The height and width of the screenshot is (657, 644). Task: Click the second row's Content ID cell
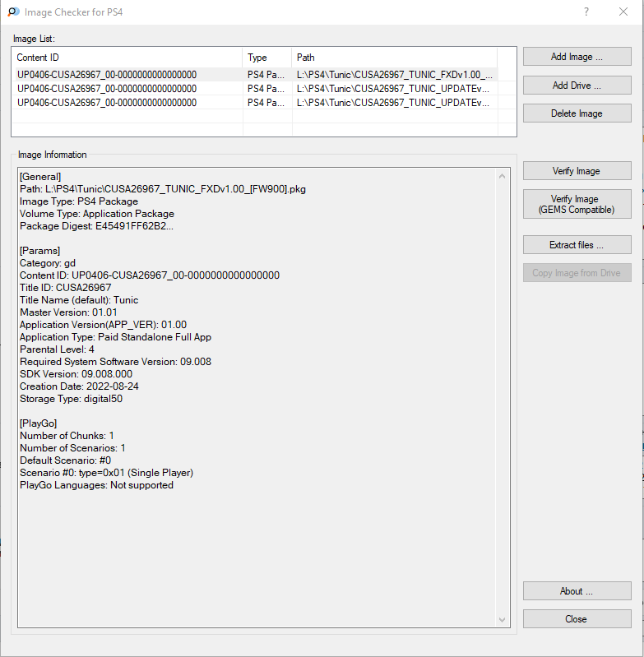point(107,89)
